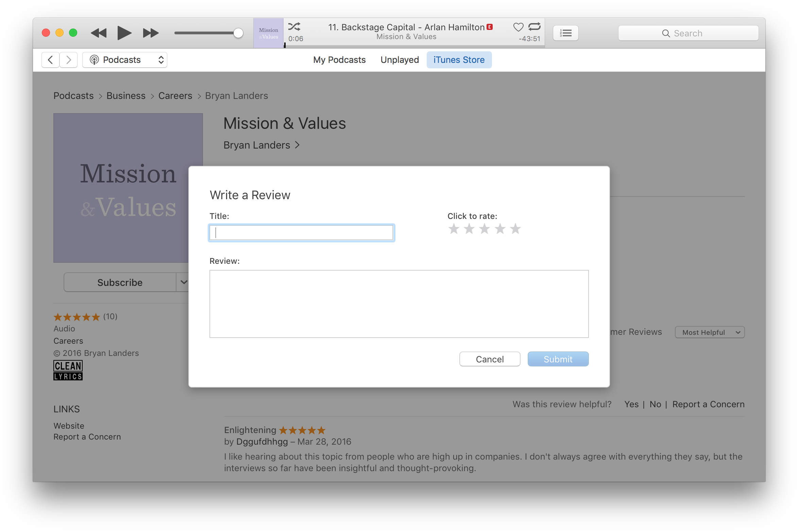The height and width of the screenshot is (532, 798).
Task: Switch to My Podcasts tab
Action: click(x=339, y=60)
